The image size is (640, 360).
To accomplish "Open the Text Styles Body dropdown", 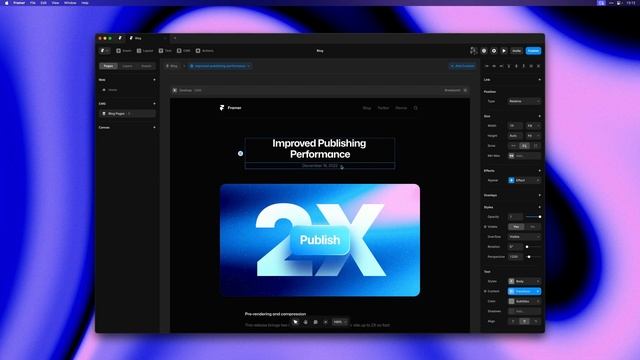I will tap(524, 281).
